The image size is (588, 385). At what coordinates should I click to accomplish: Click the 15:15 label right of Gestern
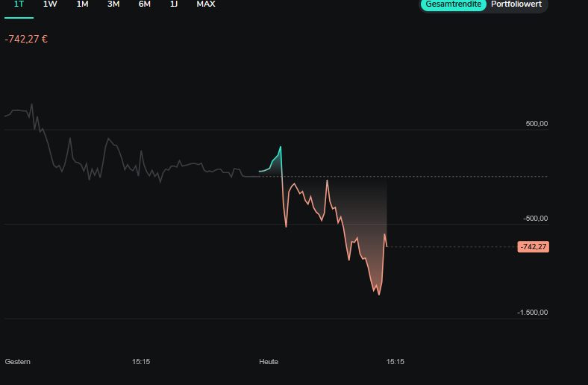141,362
